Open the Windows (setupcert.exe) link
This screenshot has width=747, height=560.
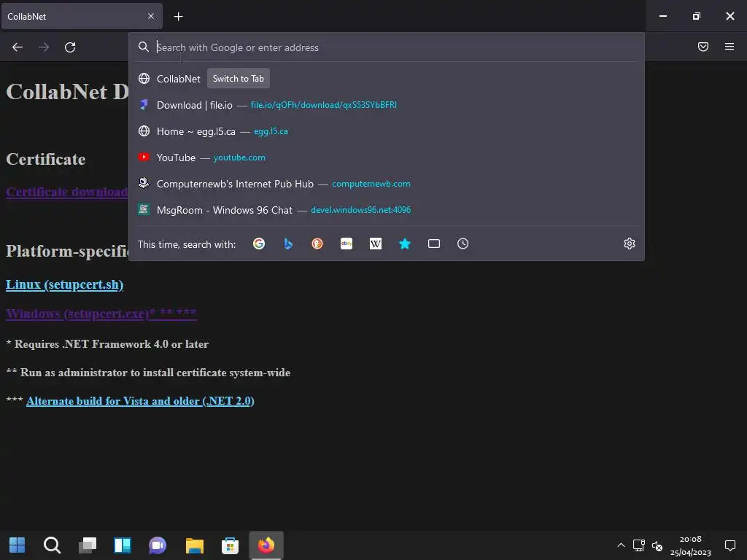pyautogui.click(x=101, y=314)
